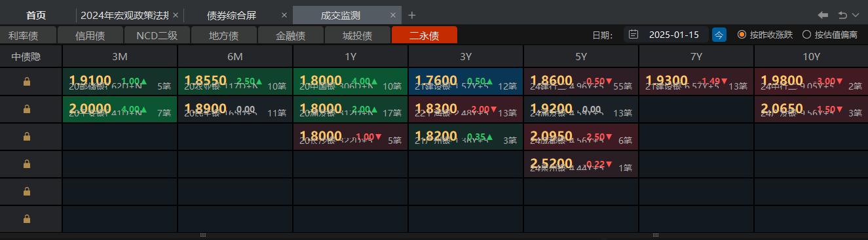This screenshot has height=240, width=868.
Task: Open the 2.0950 cell under 5Y
Action: (x=581, y=137)
